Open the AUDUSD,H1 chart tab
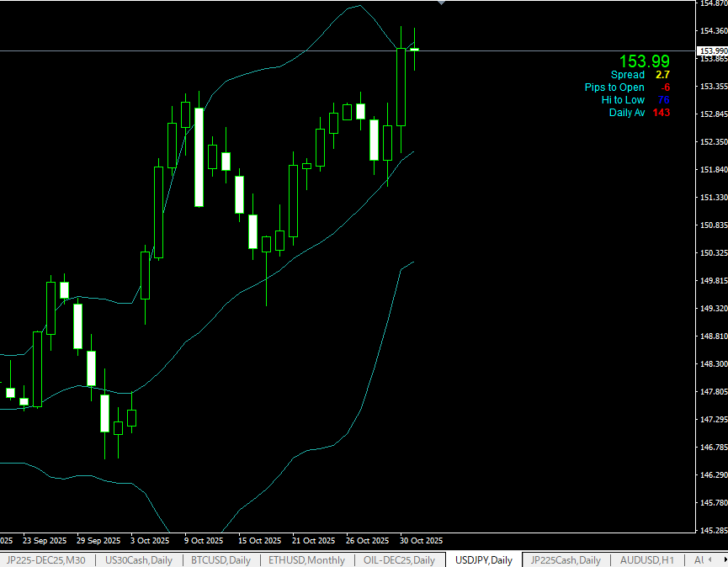The width and height of the screenshot is (728, 567). coord(646,560)
